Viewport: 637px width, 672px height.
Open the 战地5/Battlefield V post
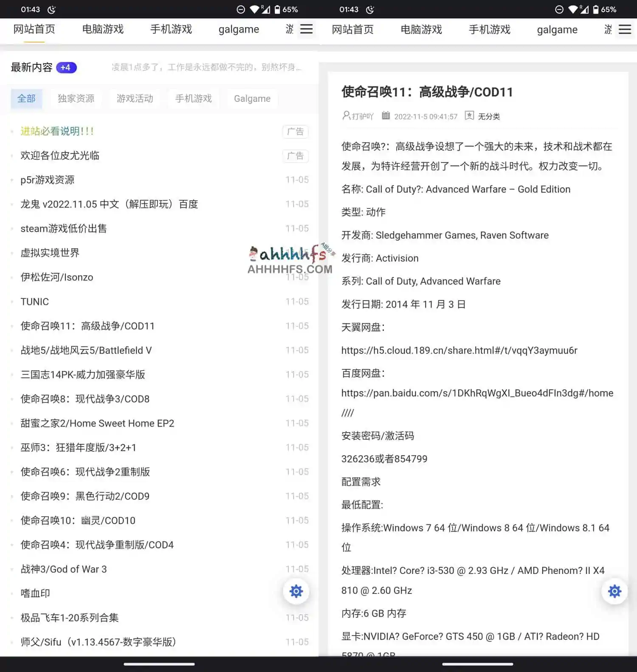point(86,350)
